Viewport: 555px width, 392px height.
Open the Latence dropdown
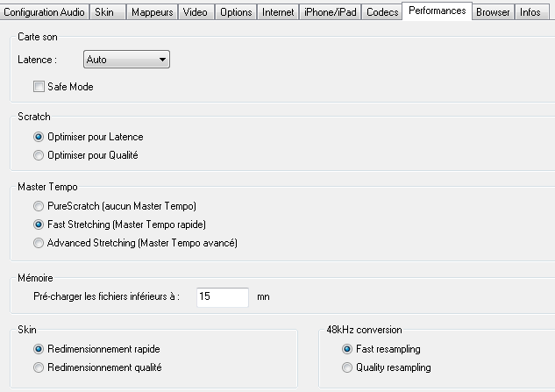tap(126, 60)
